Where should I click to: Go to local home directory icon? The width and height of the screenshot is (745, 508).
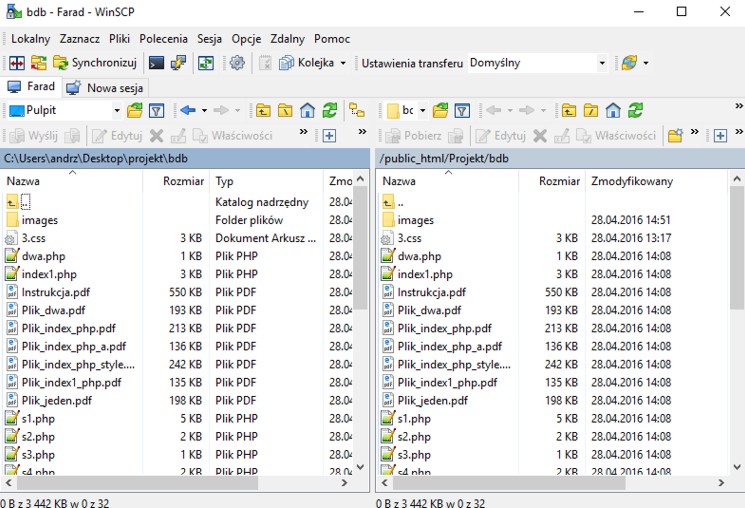tap(307, 111)
